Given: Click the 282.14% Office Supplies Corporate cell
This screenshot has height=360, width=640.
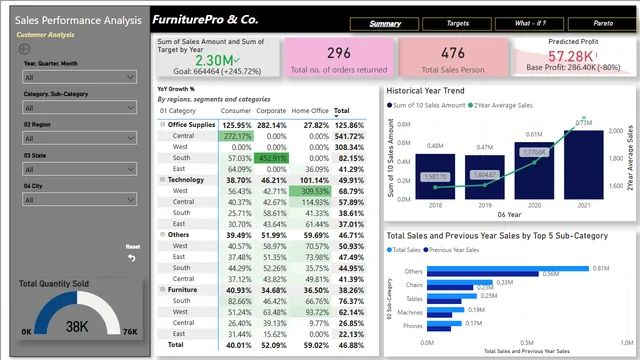Looking at the screenshot, I should tap(271, 125).
